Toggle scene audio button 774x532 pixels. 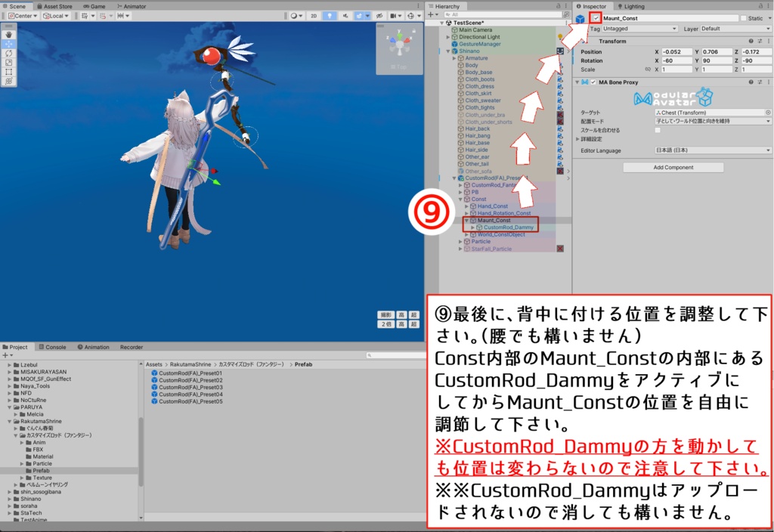tap(345, 16)
